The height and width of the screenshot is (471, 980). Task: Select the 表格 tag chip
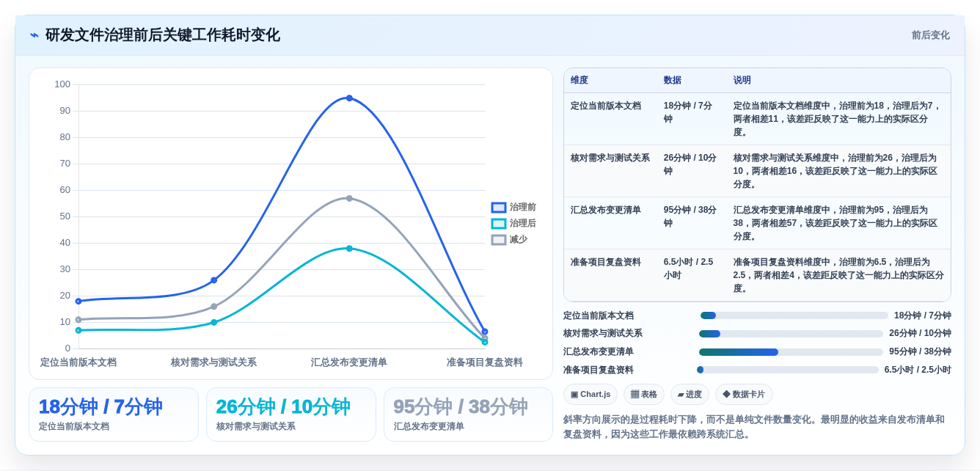644,394
